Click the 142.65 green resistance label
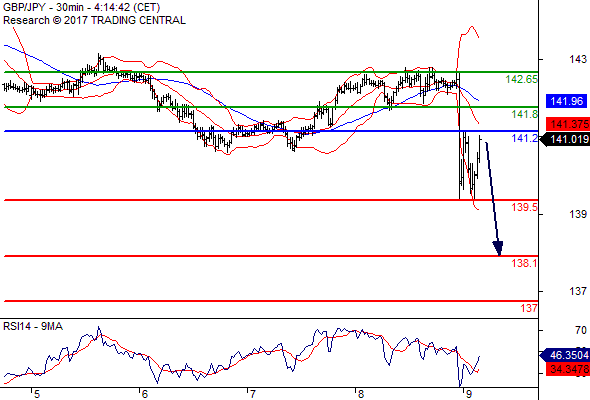 click(x=522, y=79)
